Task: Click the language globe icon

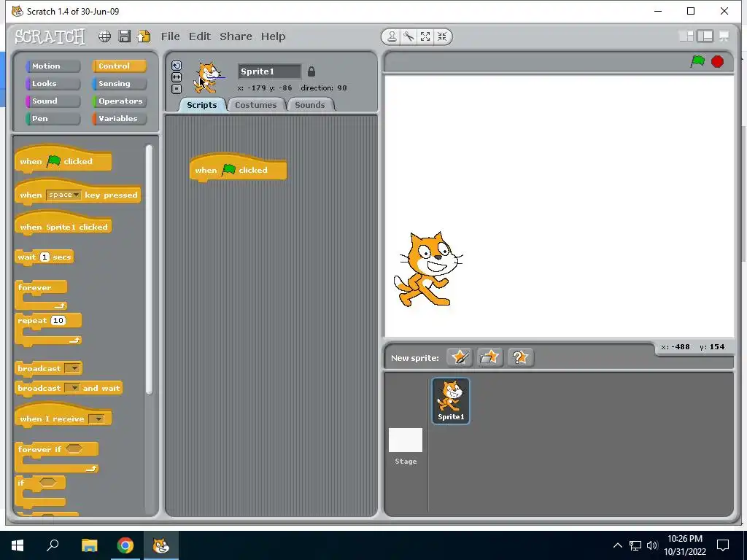Action: tap(105, 36)
